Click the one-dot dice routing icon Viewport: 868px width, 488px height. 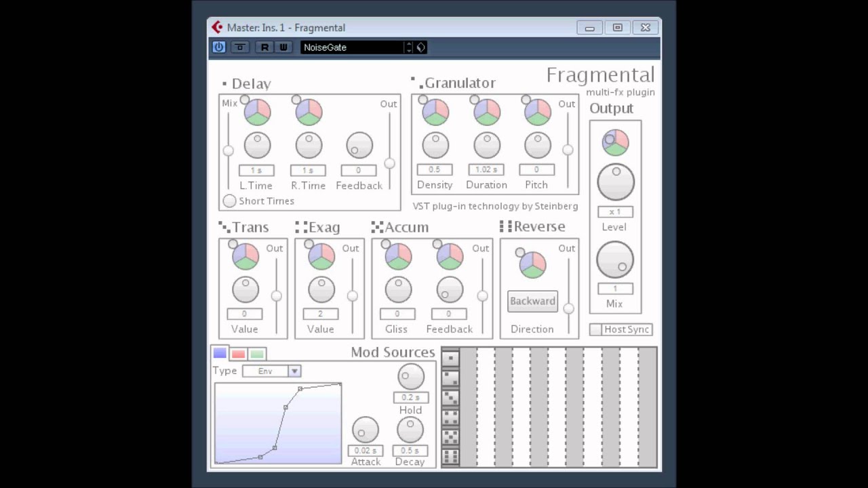450,359
